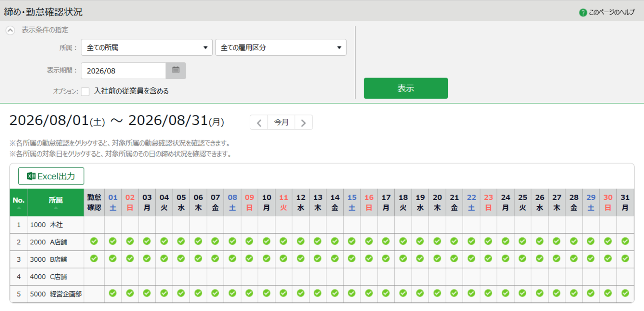
Task: Open the calendar picker for 表示期間
Action: click(x=176, y=71)
